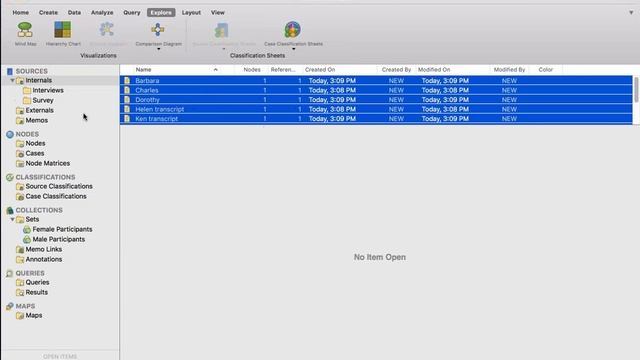Open the Mind Map visualization tool
The height and width of the screenshot is (360, 640).
coord(25,30)
